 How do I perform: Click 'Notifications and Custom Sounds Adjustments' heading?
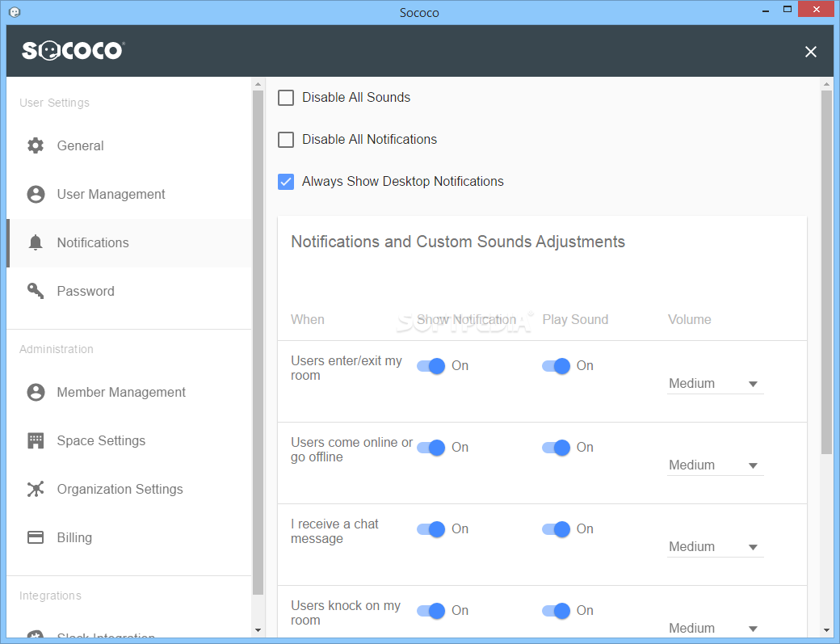tap(458, 242)
